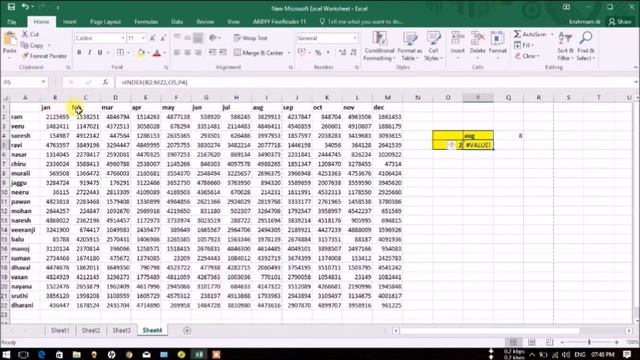The image size is (640, 360).
Task: Open the font name dropdown
Action: (123, 38)
